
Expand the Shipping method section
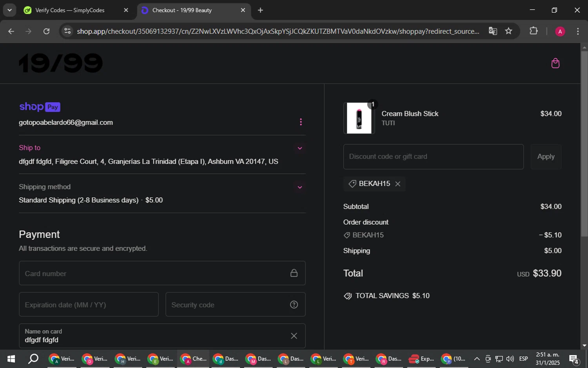[x=299, y=188]
